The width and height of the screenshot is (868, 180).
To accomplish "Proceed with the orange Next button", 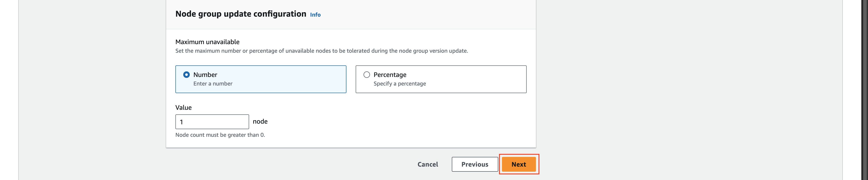I will coord(519,165).
